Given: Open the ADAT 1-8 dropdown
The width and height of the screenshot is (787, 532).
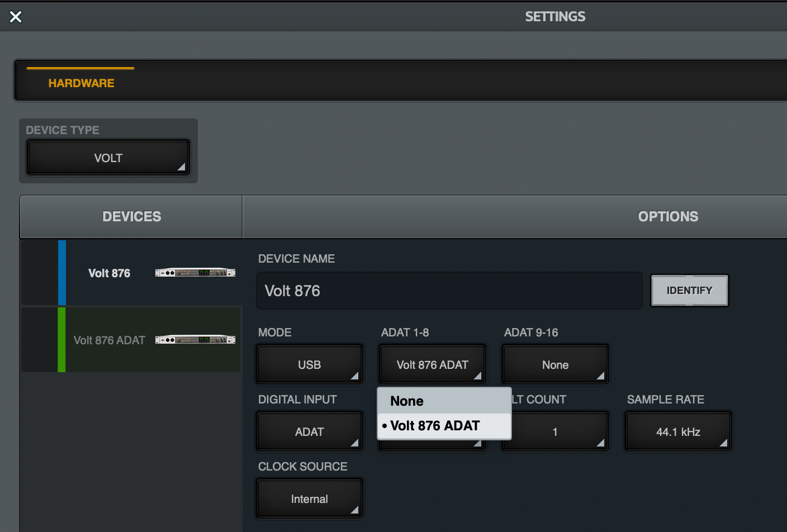Looking at the screenshot, I should (432, 365).
